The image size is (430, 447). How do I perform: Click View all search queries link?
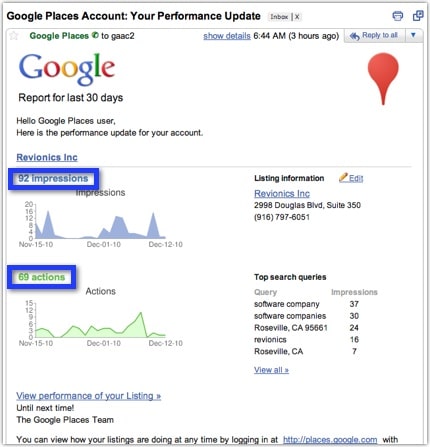(x=271, y=370)
